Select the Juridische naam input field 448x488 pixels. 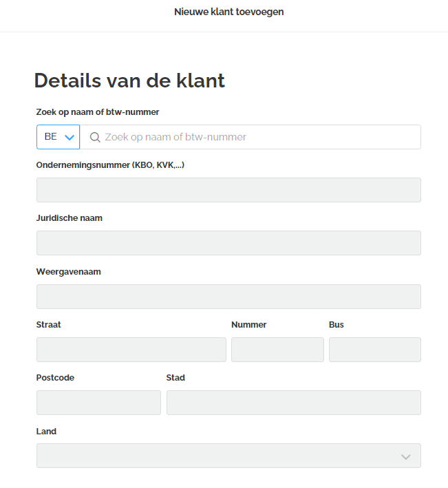[228, 243]
